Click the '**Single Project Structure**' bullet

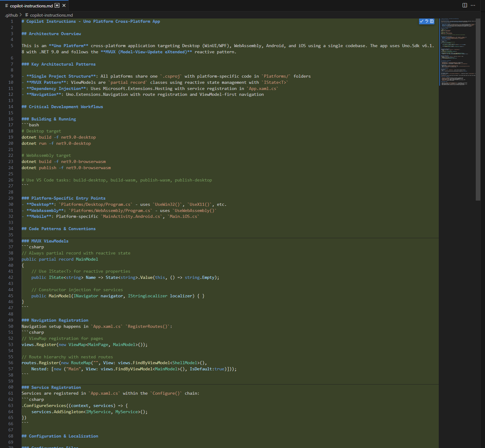(166, 76)
